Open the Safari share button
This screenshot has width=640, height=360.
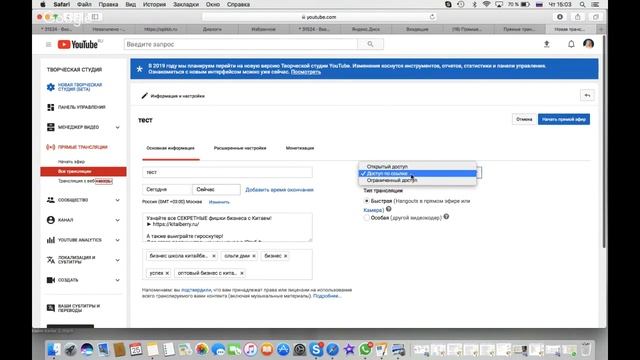[577, 17]
